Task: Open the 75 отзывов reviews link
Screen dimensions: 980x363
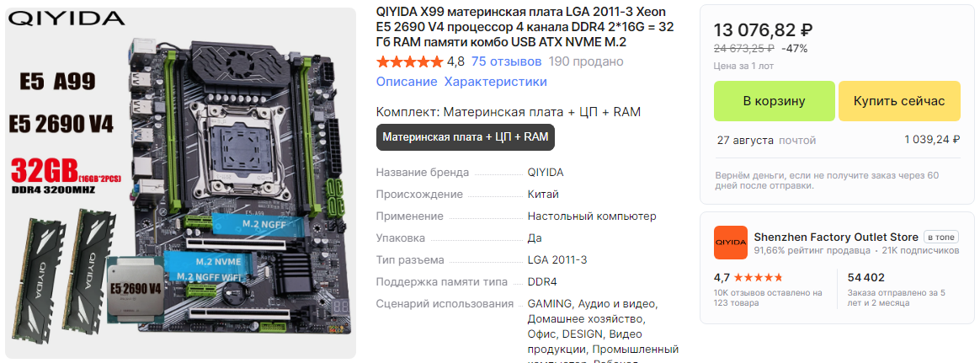Action: tap(506, 61)
